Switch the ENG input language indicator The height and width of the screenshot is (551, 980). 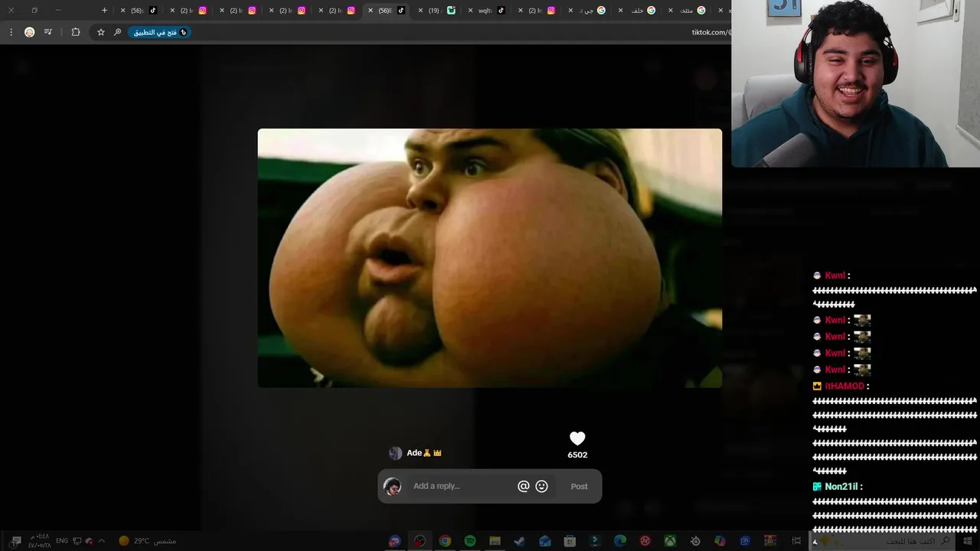(x=62, y=541)
